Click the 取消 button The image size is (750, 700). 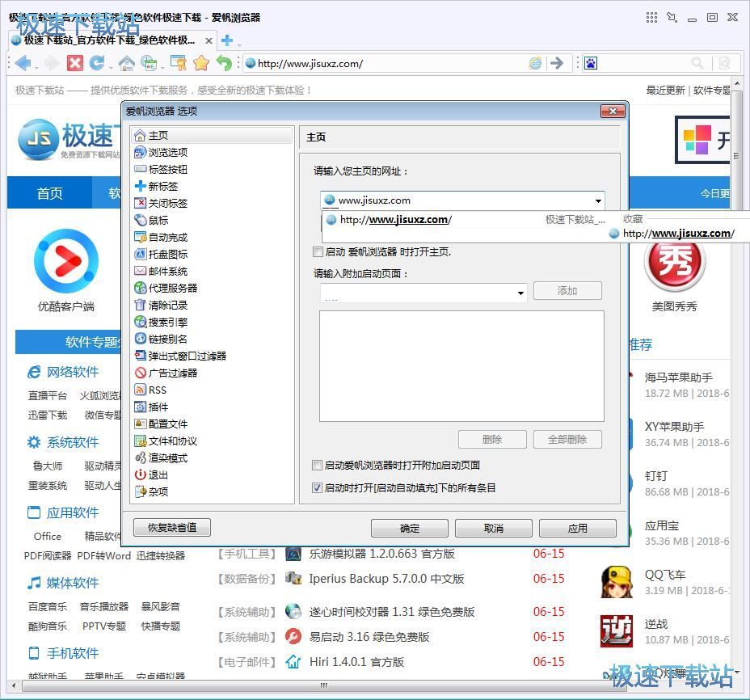pyautogui.click(x=494, y=528)
